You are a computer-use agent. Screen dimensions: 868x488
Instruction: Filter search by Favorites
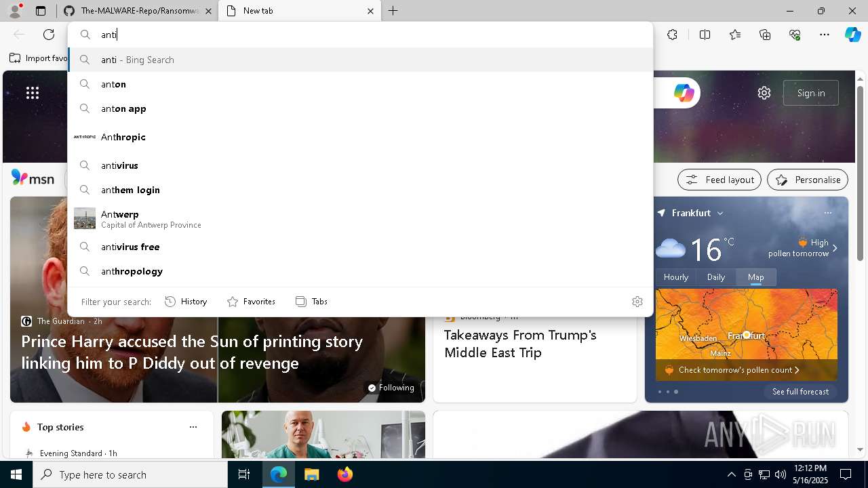click(x=251, y=302)
